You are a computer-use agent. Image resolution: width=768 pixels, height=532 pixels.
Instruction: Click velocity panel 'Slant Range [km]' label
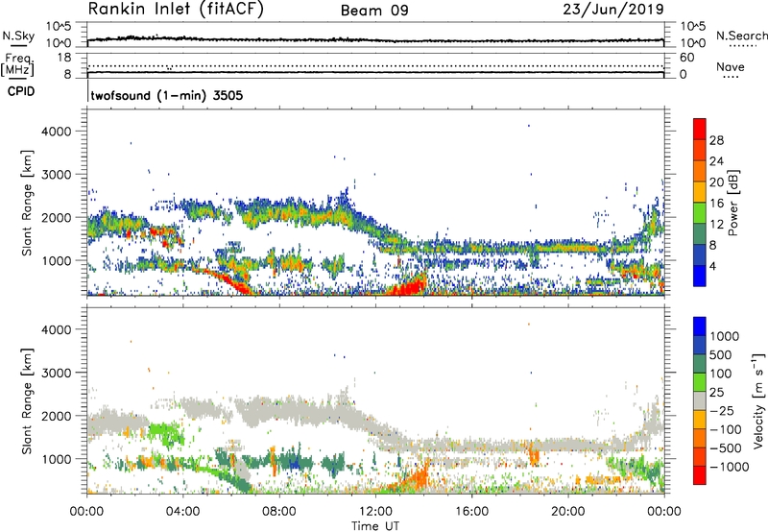click(27, 400)
